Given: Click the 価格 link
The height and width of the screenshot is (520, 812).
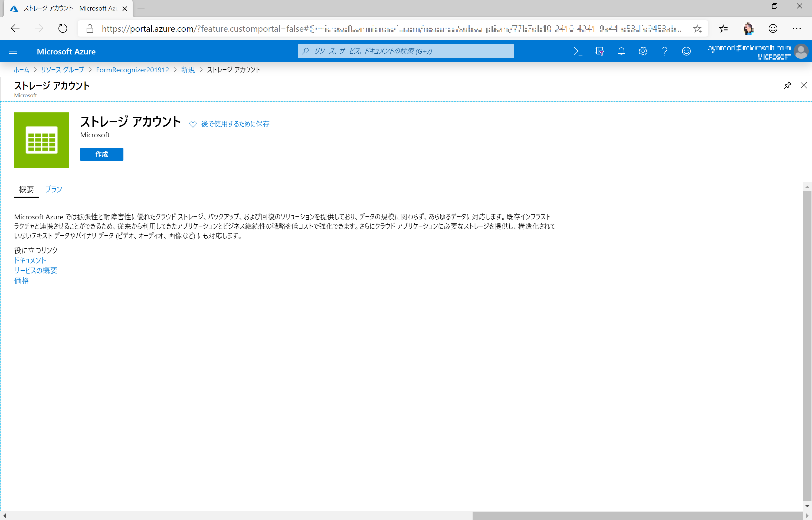Looking at the screenshot, I should [22, 281].
